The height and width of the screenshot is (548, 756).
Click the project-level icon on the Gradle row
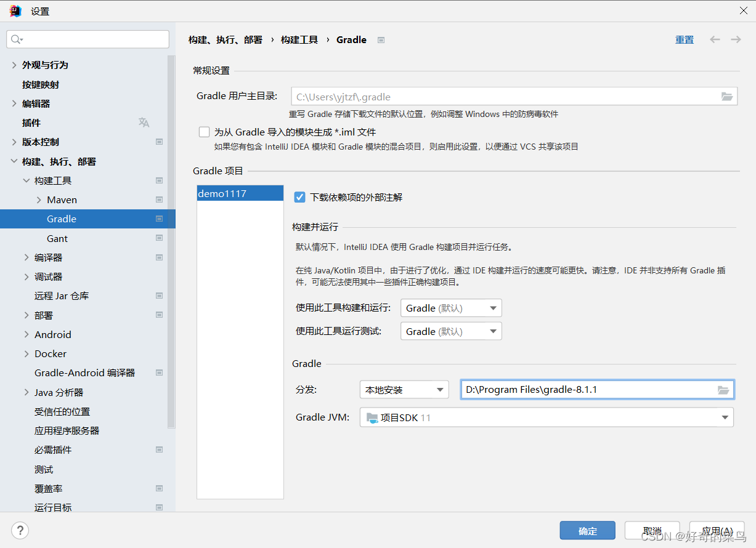click(159, 219)
